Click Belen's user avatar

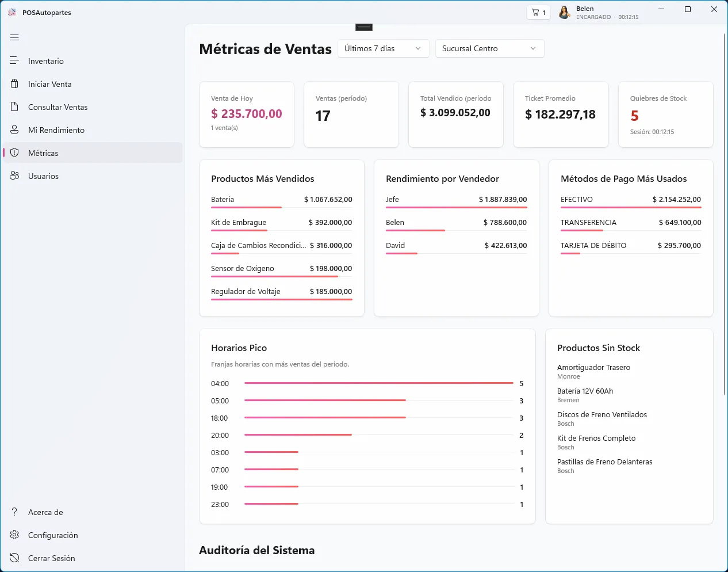coord(565,12)
